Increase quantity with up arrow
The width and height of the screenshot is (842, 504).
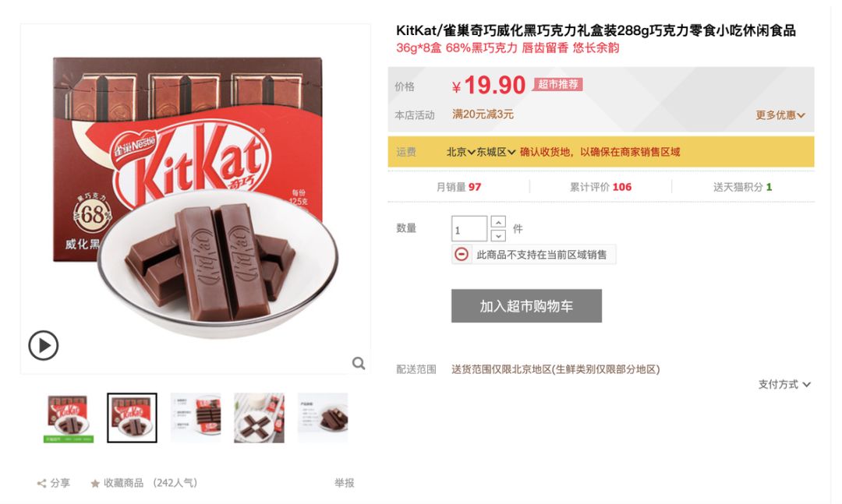click(x=498, y=222)
